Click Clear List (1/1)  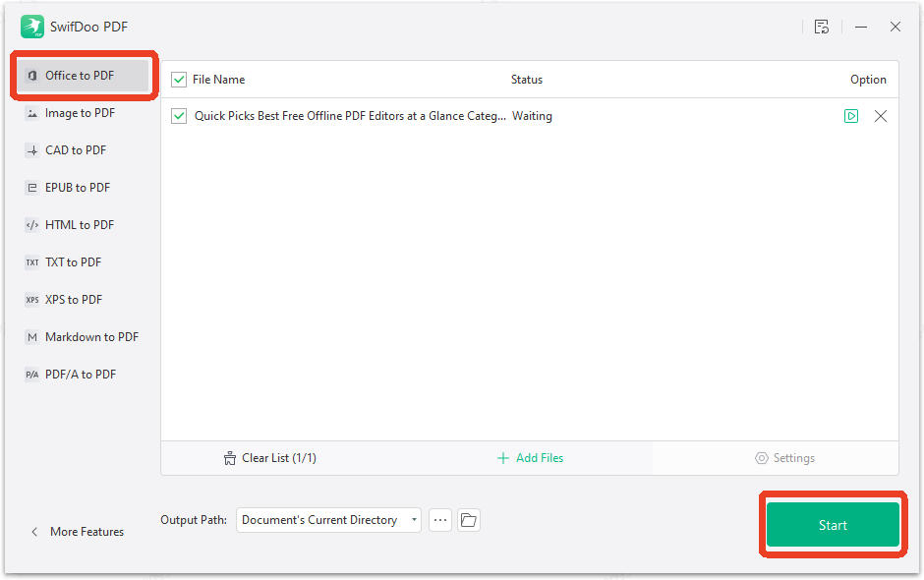point(270,458)
